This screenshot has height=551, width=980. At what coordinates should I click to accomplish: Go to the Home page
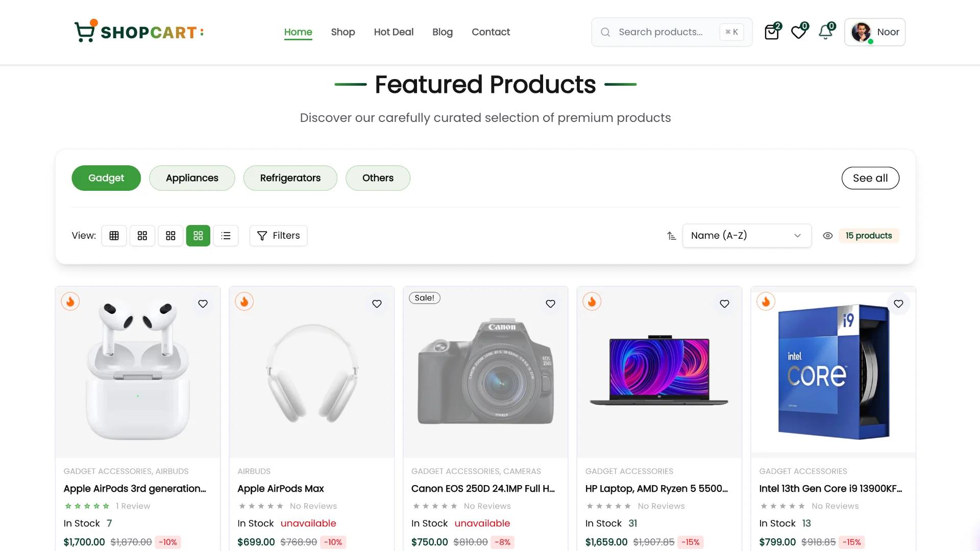pos(298,32)
